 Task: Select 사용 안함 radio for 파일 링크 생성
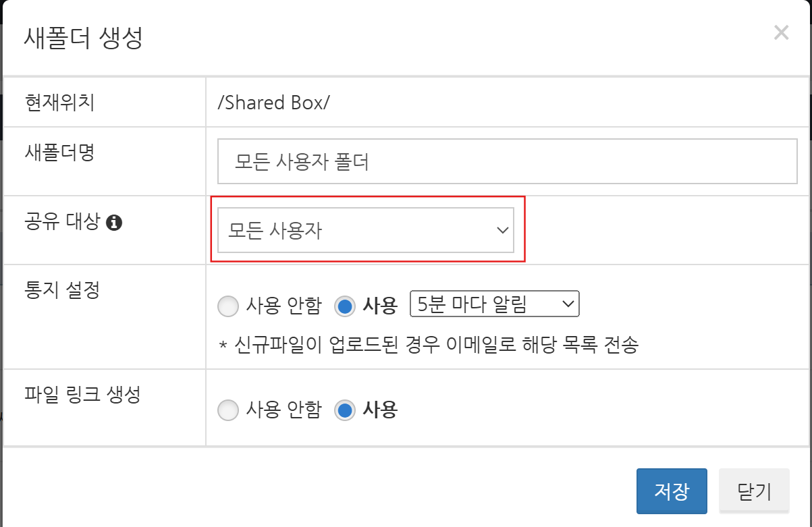pos(229,410)
